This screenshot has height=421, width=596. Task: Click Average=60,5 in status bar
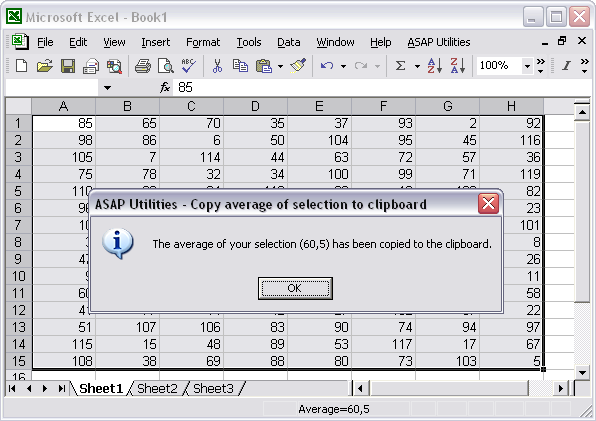(x=334, y=409)
